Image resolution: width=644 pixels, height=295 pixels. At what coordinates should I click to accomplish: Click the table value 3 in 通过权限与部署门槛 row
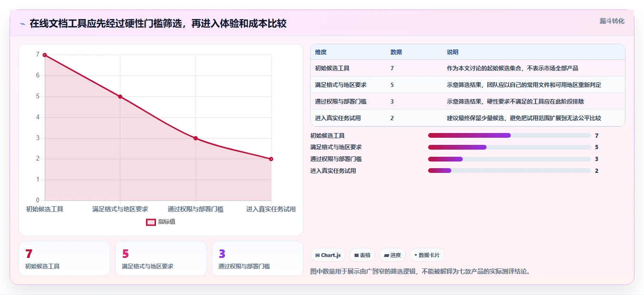pyautogui.click(x=392, y=102)
